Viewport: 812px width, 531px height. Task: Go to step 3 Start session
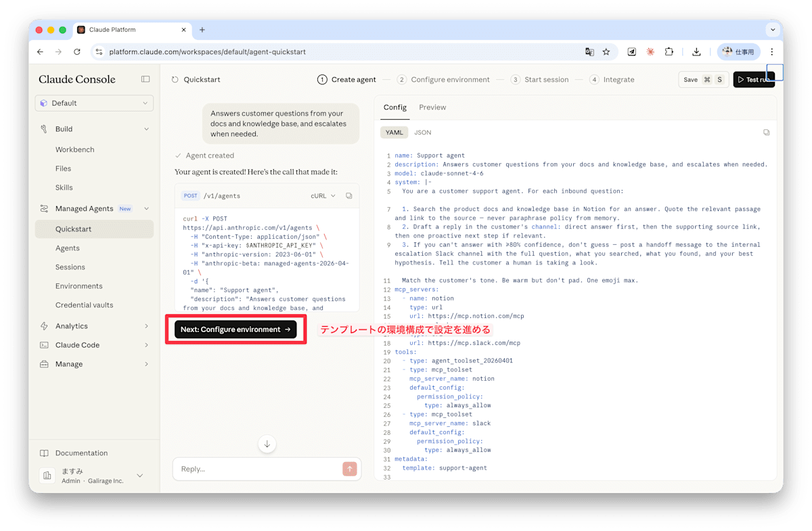pyautogui.click(x=539, y=79)
